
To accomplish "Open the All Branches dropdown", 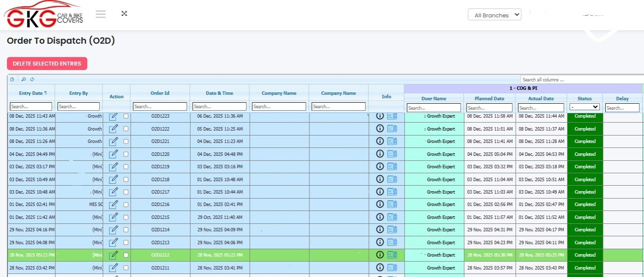I will [x=494, y=15].
